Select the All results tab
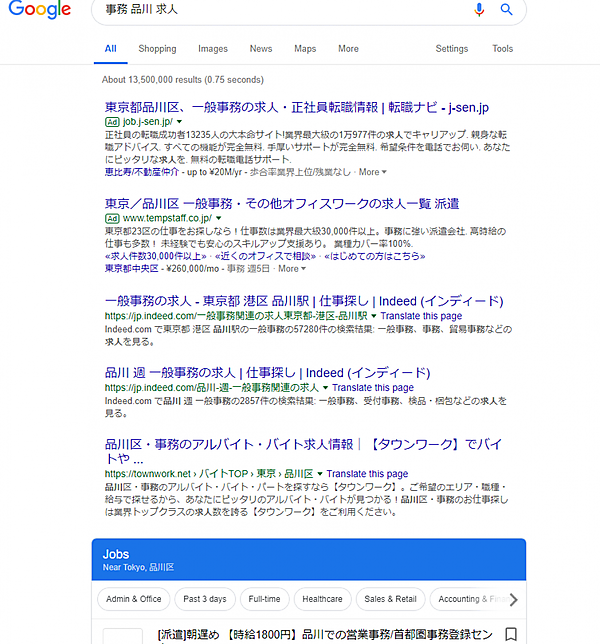Viewport: 600px width, 644px height. pyautogui.click(x=110, y=49)
